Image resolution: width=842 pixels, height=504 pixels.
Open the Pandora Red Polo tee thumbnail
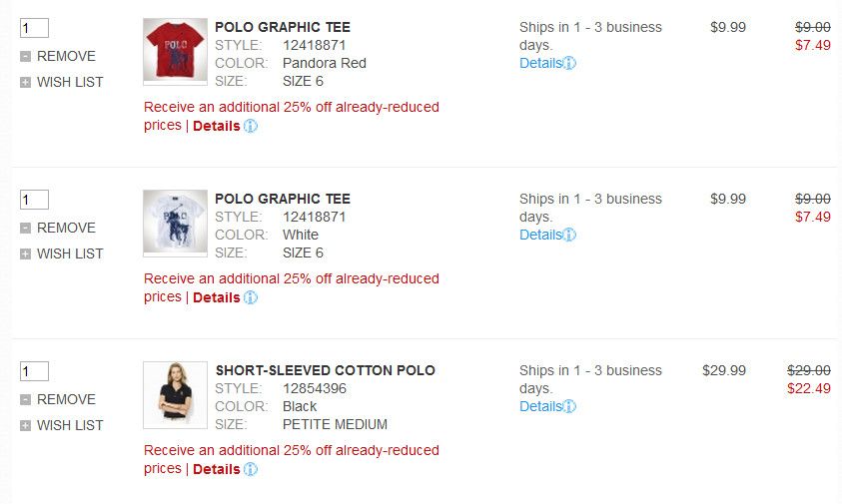[x=175, y=50]
